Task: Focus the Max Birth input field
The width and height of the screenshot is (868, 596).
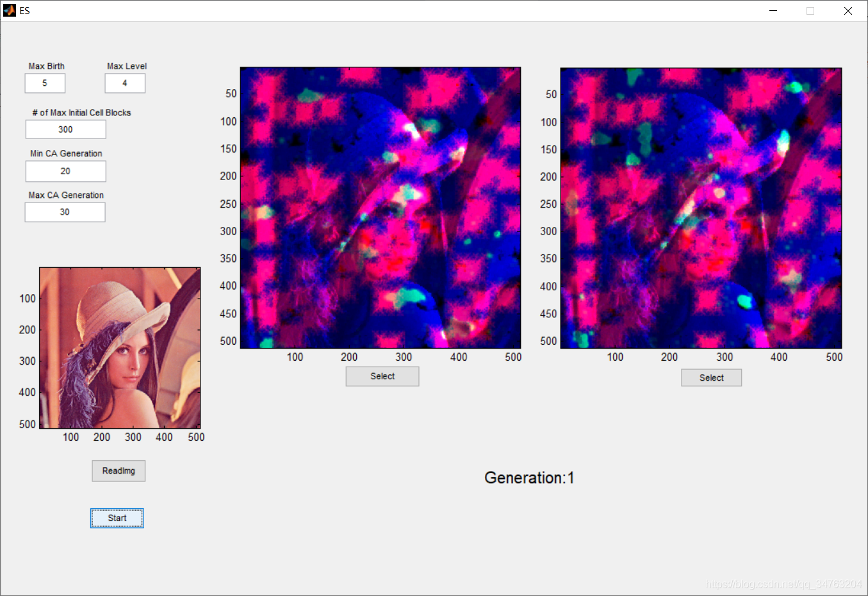Action: [x=45, y=83]
